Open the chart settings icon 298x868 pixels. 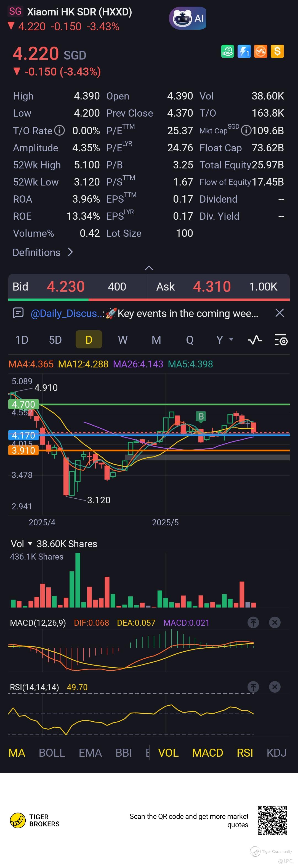pos(281,340)
